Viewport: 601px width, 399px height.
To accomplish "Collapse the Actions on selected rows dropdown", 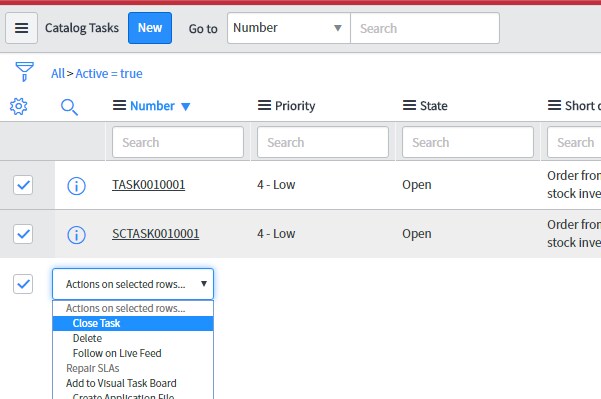I will click(133, 284).
